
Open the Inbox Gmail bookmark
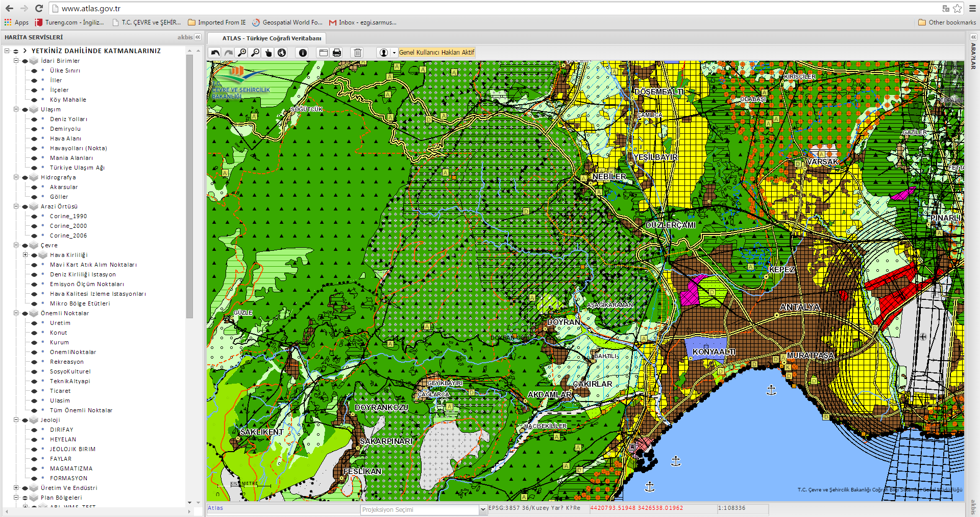tap(363, 22)
